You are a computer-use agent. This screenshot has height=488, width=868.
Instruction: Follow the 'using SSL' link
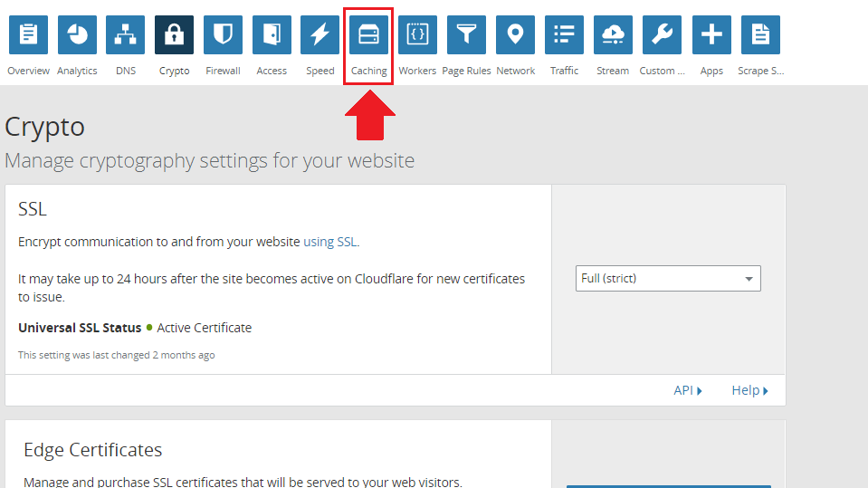tap(330, 242)
